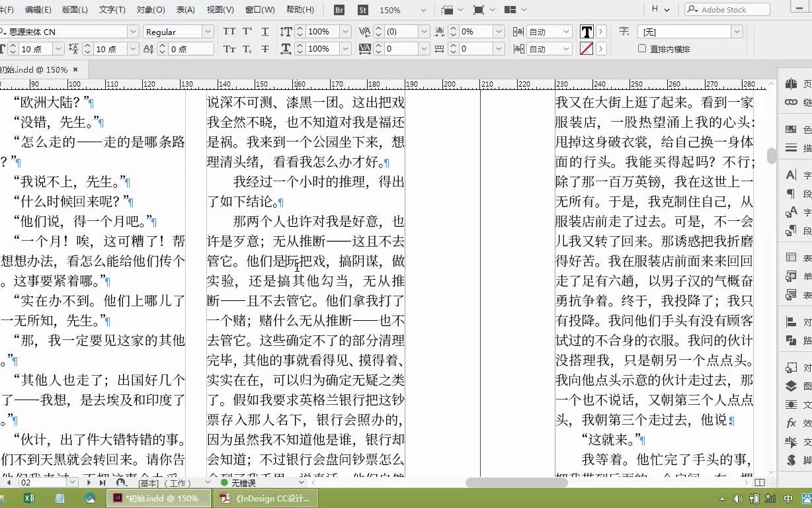Open the Table panel
Screen dimensions: 812x508
coord(792,257)
